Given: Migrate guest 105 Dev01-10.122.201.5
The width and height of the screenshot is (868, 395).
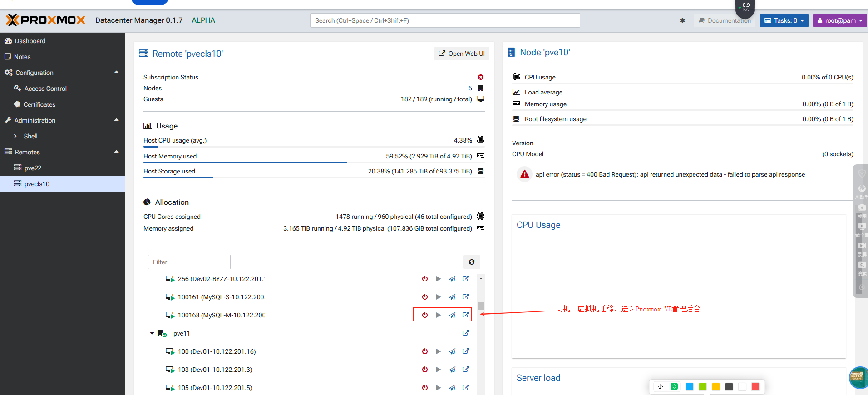Looking at the screenshot, I should coord(452,388).
